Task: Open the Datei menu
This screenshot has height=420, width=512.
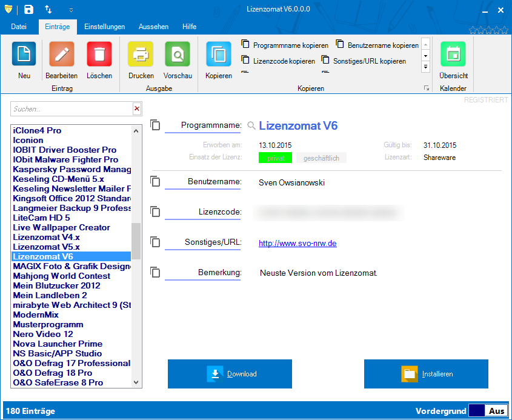Action: coord(19,27)
